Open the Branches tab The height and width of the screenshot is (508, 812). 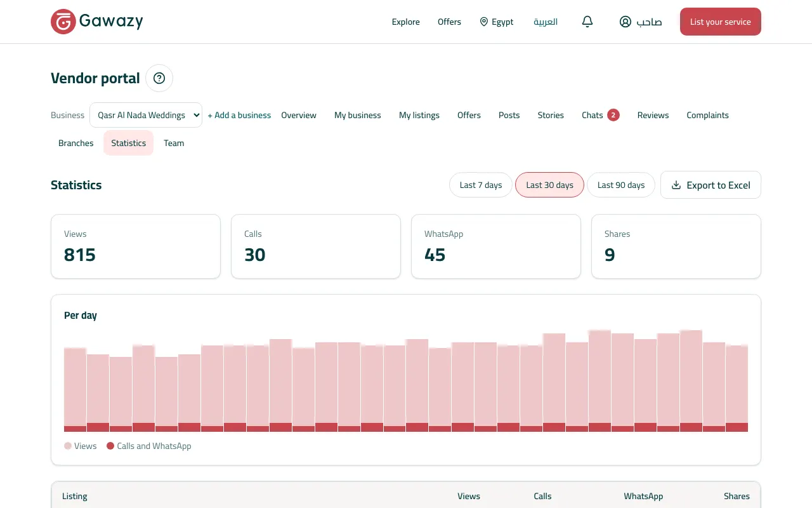76,143
